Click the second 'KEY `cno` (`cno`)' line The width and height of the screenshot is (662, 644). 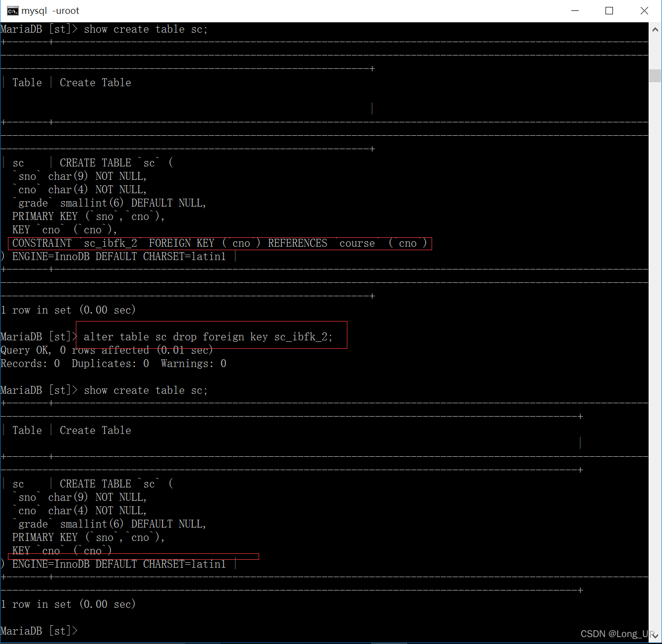click(x=62, y=551)
